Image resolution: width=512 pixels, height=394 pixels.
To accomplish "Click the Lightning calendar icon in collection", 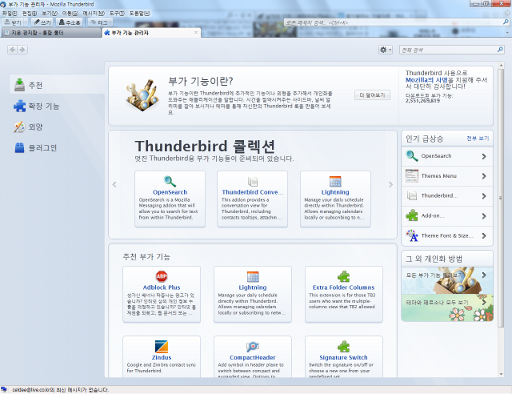I will tap(335, 182).
